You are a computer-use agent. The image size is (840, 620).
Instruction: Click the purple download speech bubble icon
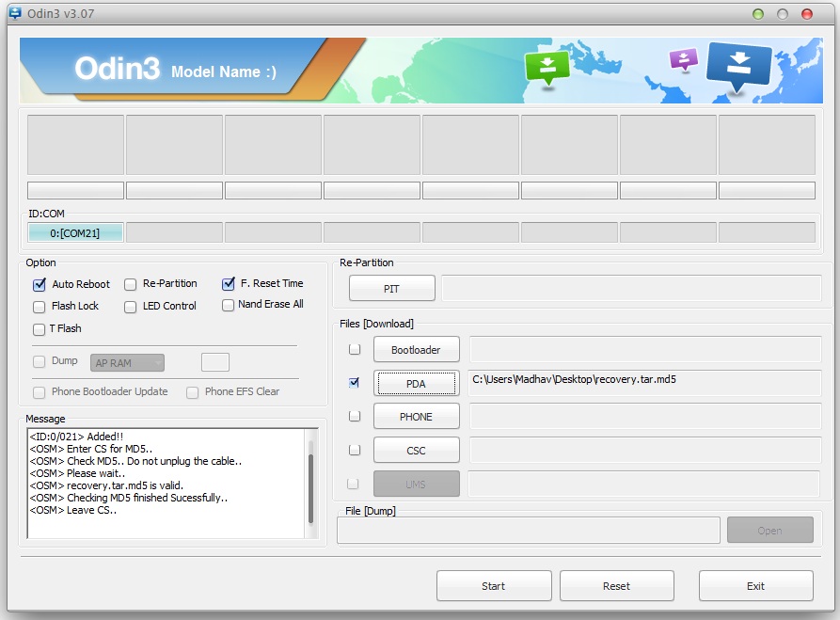click(684, 59)
